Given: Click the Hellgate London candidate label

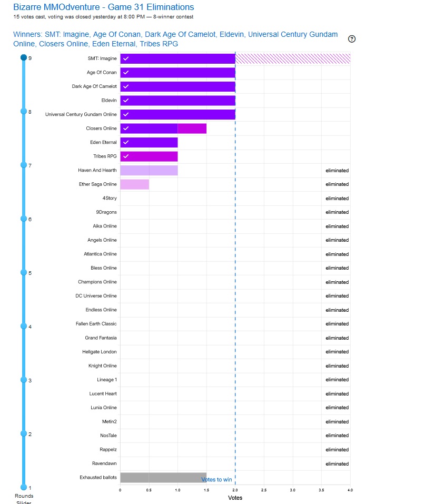Looking at the screenshot, I should (100, 352).
